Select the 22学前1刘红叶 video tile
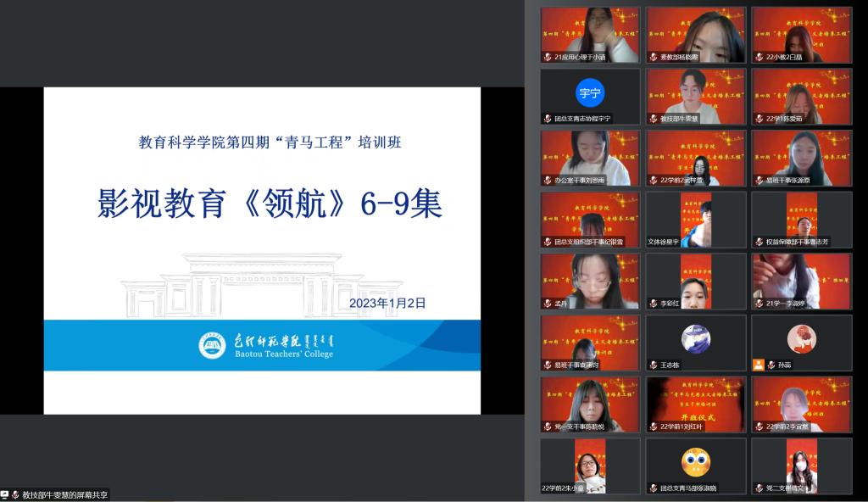The width and height of the screenshot is (868, 502). [x=695, y=404]
